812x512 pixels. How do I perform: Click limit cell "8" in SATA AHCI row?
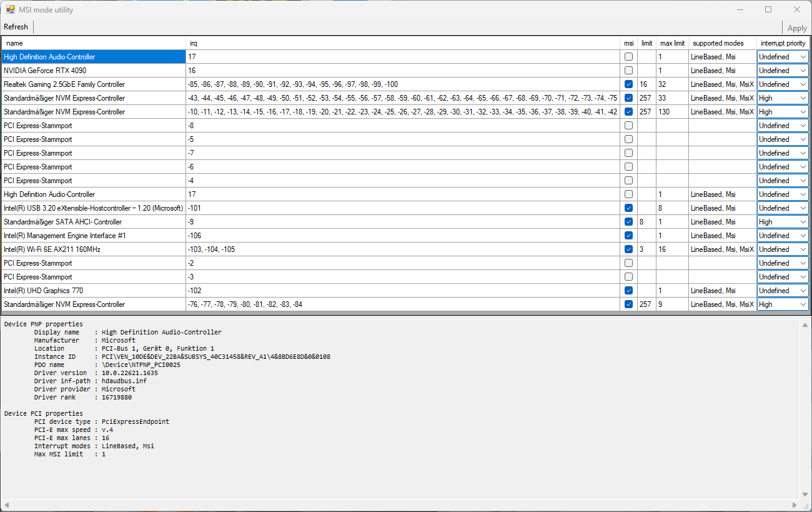point(646,222)
